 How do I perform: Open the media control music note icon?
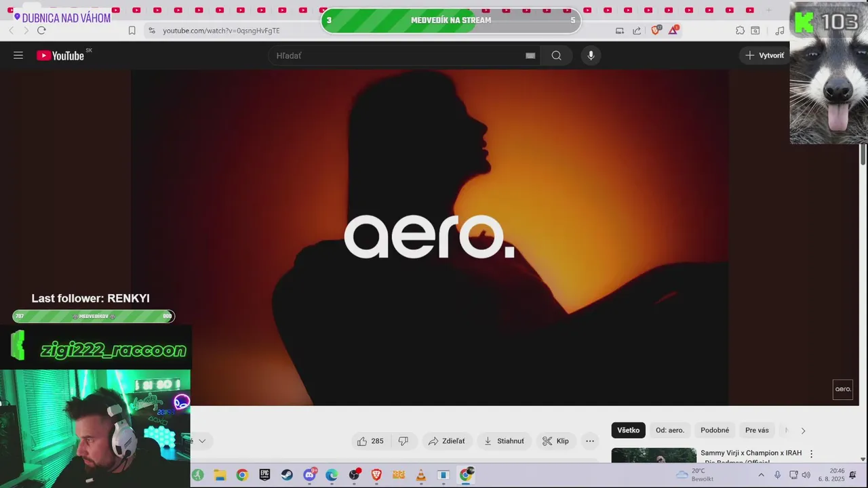[x=780, y=30]
